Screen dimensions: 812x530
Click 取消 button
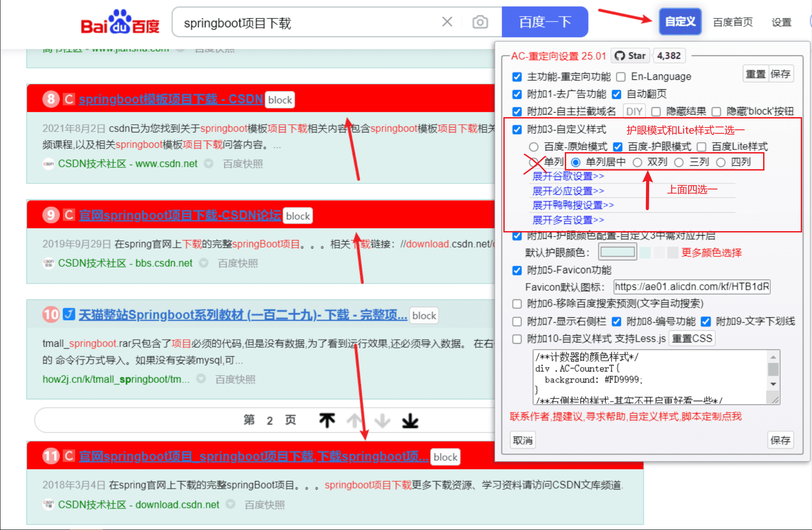[523, 440]
